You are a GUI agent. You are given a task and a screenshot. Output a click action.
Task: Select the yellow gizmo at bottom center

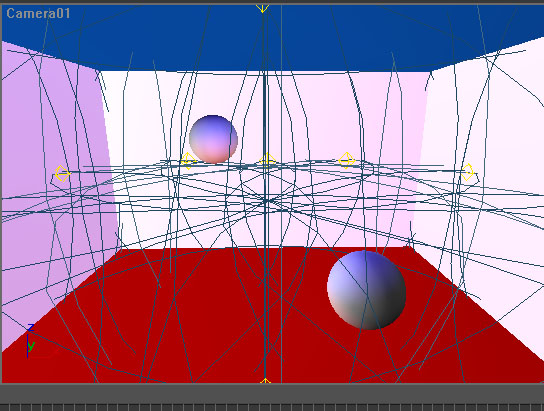265,381
